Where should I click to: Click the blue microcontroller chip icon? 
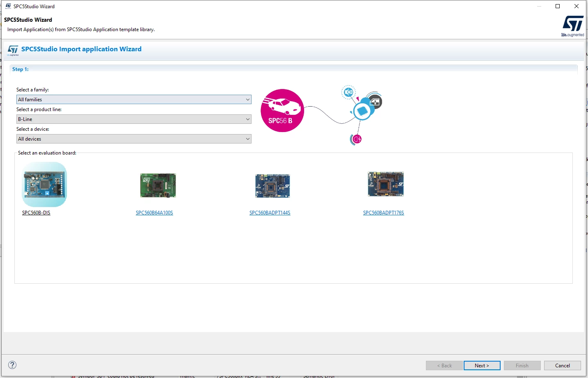click(362, 111)
